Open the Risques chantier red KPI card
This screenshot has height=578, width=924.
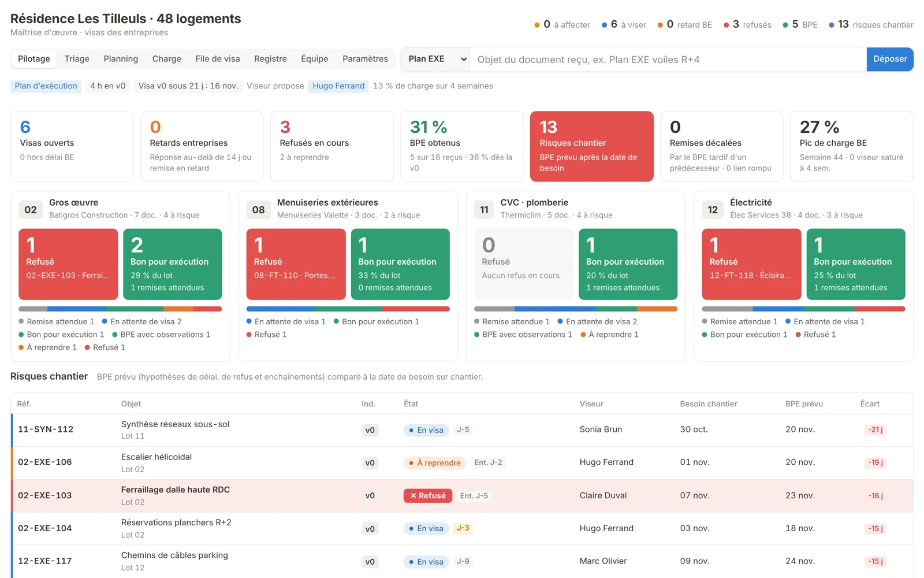(x=591, y=146)
